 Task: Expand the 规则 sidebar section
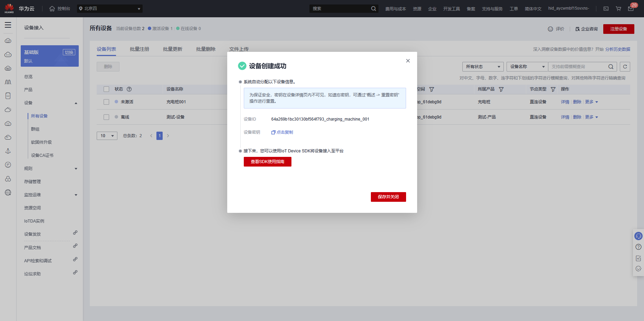[x=76, y=169]
